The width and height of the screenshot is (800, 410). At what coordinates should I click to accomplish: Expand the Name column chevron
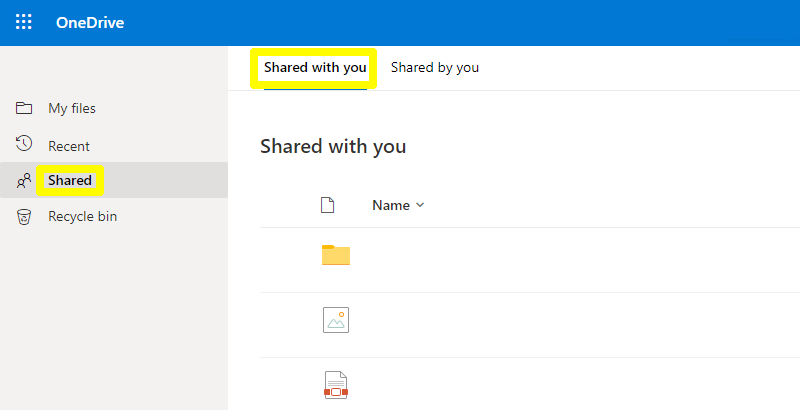click(420, 205)
